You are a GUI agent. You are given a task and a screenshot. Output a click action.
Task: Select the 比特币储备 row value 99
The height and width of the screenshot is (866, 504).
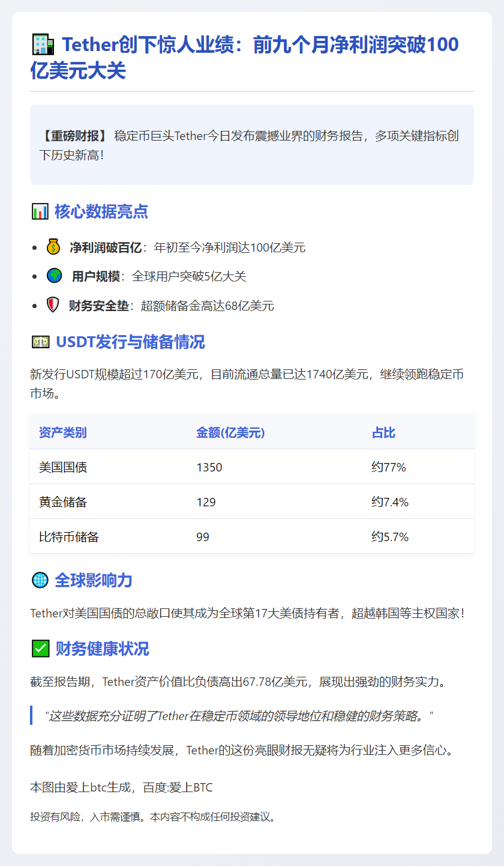[202, 537]
